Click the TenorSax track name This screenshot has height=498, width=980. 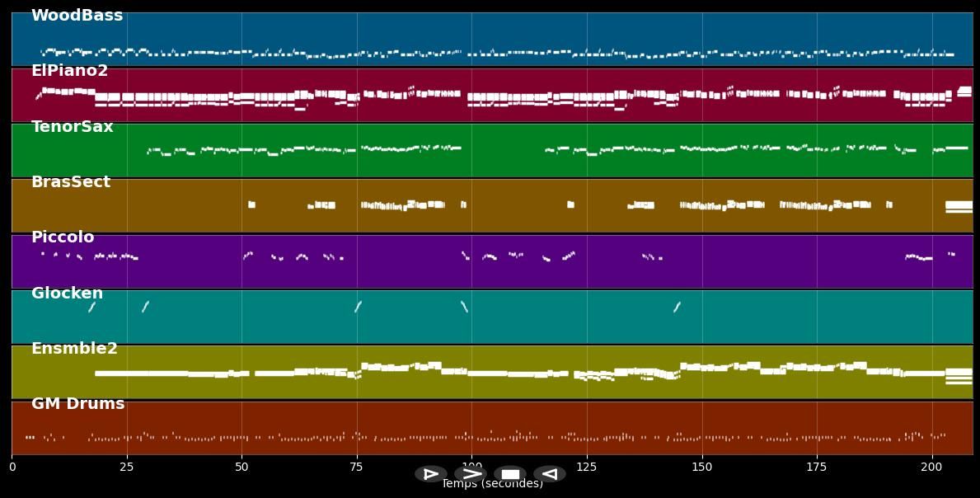(72, 127)
